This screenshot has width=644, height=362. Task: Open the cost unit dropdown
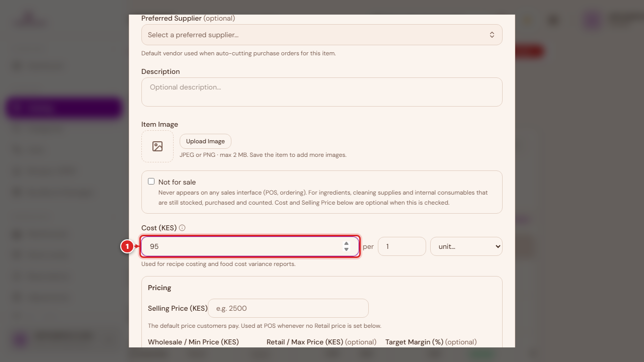(466, 246)
